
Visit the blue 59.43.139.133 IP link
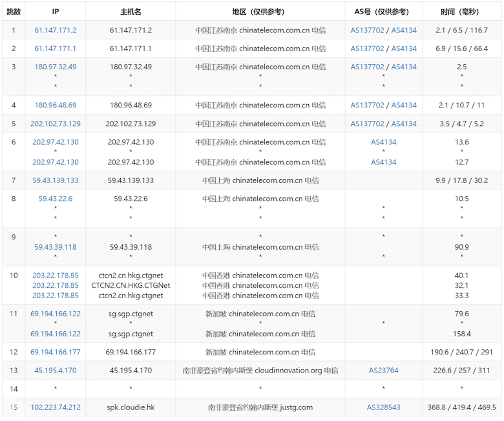[56, 180]
